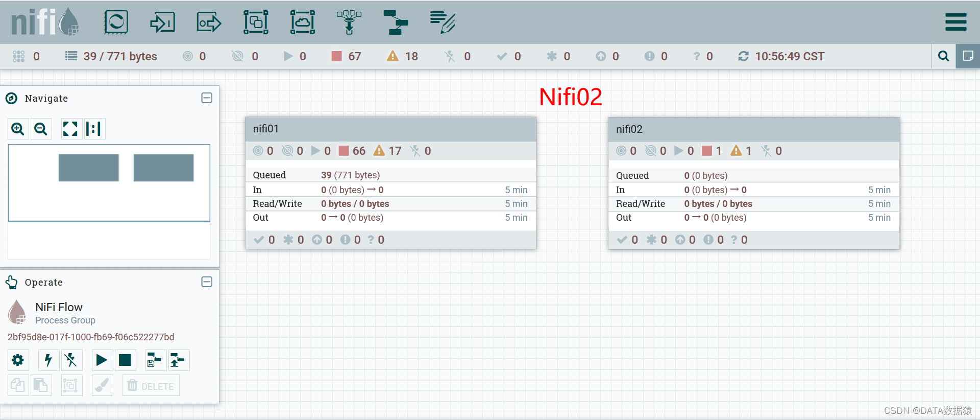This screenshot has height=420, width=980.
Task: Select the Label toolbar icon
Action: [x=443, y=22]
